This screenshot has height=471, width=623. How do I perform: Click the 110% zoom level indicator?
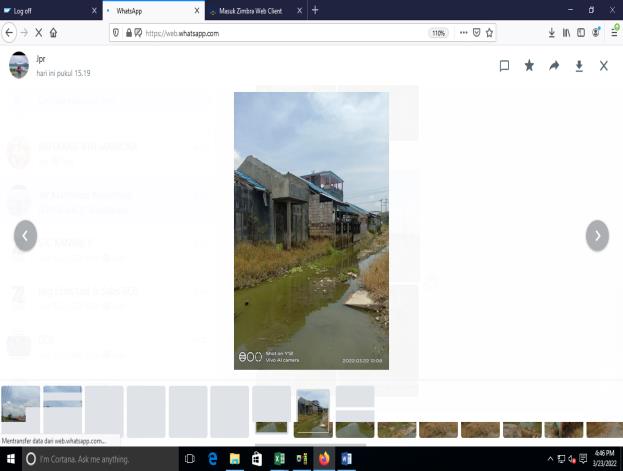[438, 33]
